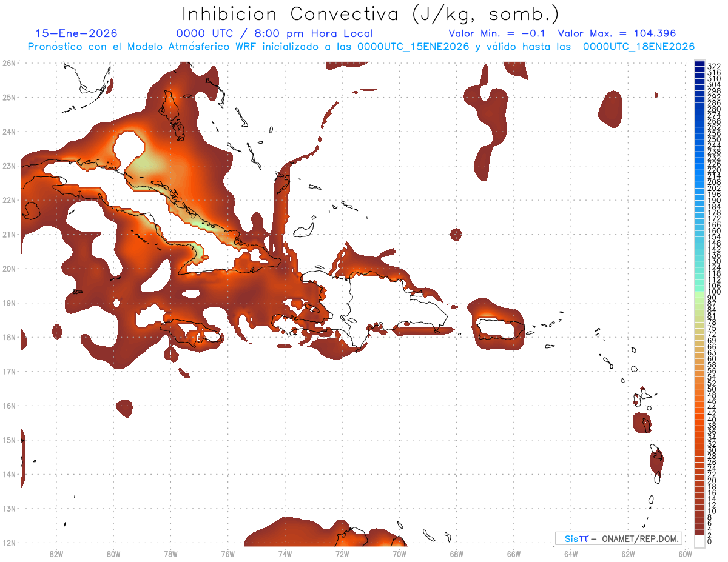Click the "13N" latitude label

pyautogui.click(x=9, y=508)
